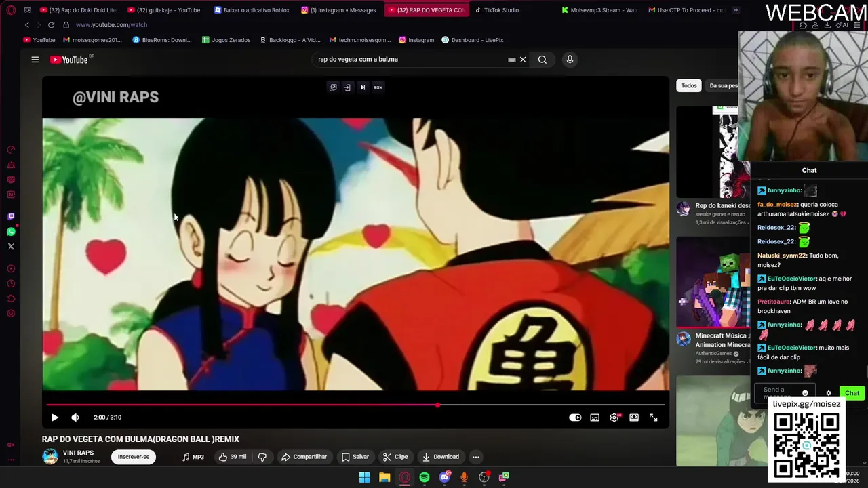The height and width of the screenshot is (488, 868).
Task: Reload the page with refresh icon
Action: 51,25
